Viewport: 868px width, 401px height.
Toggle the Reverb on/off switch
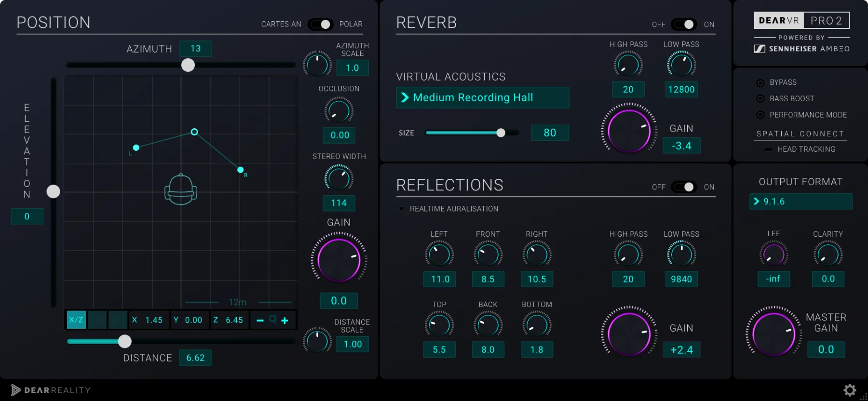pos(684,25)
